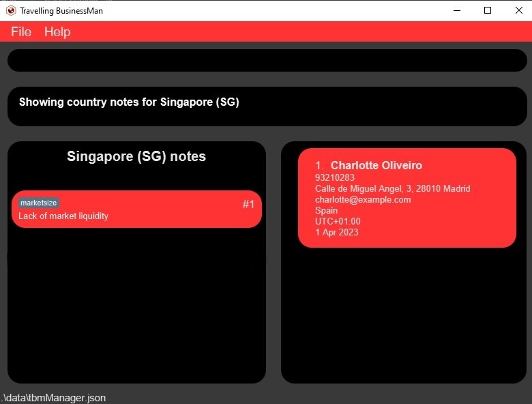Click the command input box
The width and height of the screenshot is (532, 404).
267,61
